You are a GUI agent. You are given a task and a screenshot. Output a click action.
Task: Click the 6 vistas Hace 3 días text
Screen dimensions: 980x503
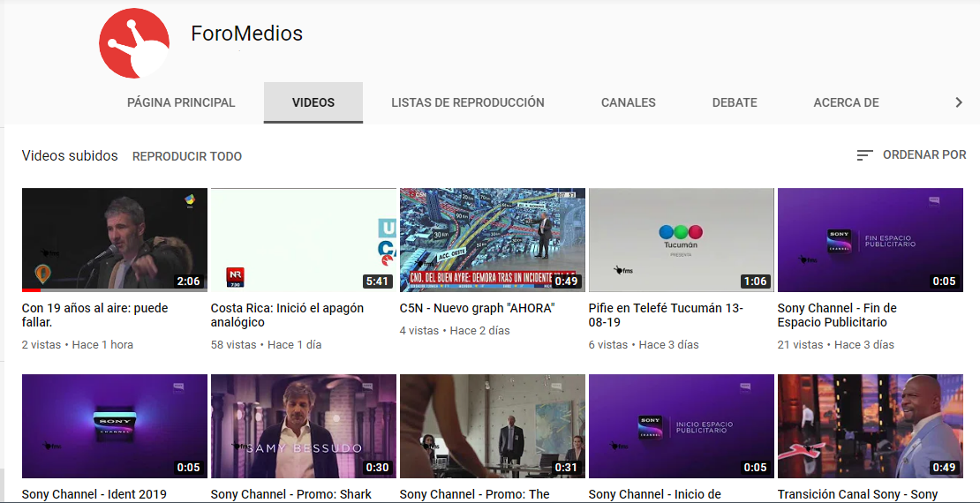point(644,344)
